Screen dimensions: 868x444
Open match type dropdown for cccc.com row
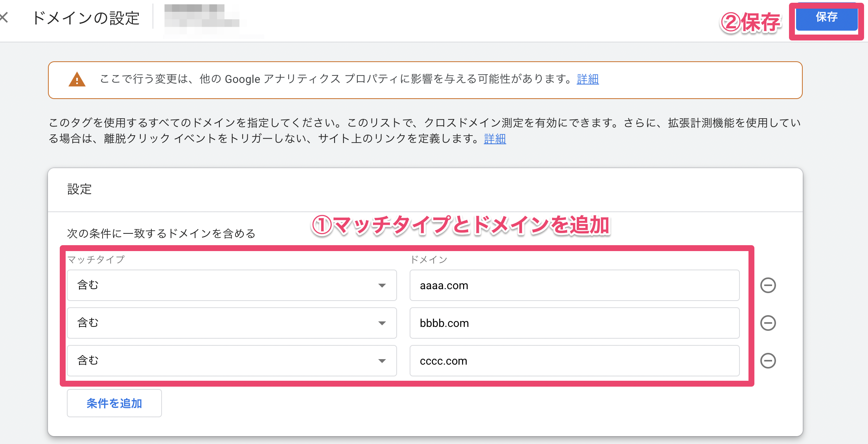(x=231, y=361)
